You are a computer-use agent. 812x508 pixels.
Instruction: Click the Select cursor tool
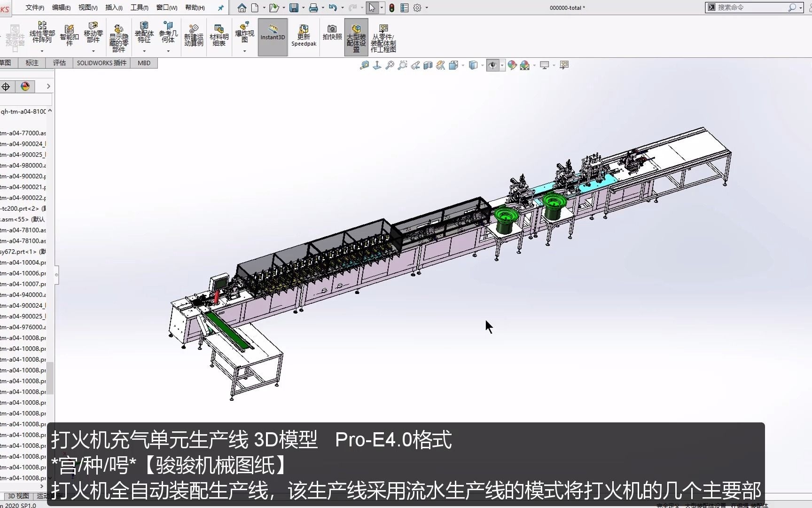click(x=372, y=8)
